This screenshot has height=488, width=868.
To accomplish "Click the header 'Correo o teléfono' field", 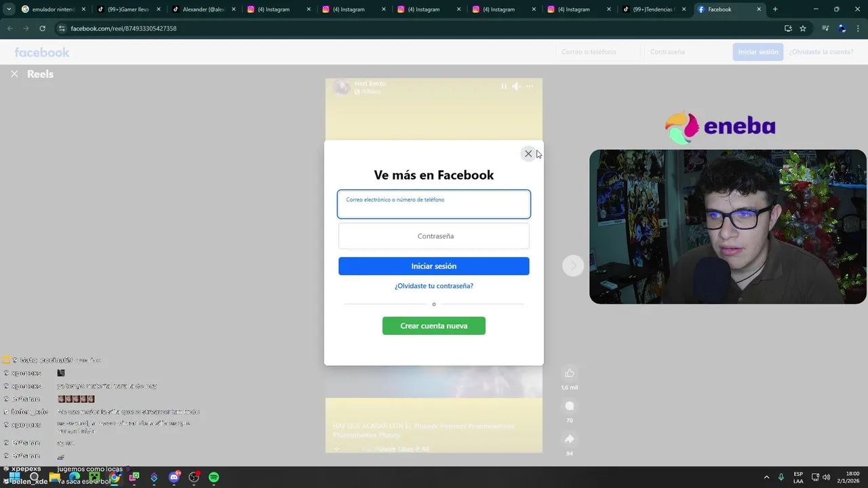I will 597,52.
